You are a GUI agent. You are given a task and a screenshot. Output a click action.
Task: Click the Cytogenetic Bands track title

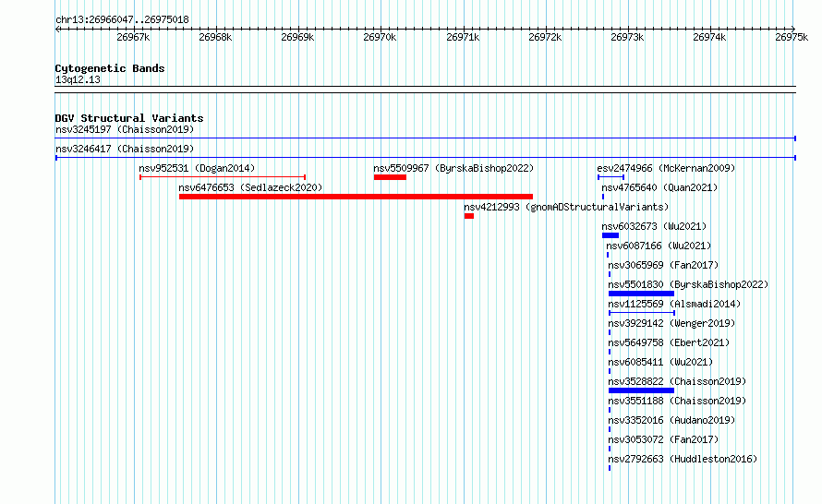pyautogui.click(x=110, y=68)
